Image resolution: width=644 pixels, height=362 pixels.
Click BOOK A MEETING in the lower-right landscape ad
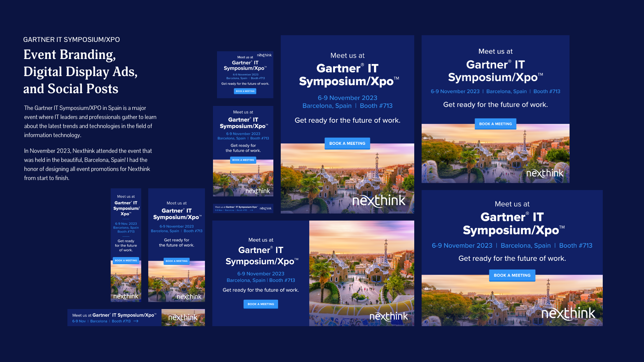[x=512, y=276]
